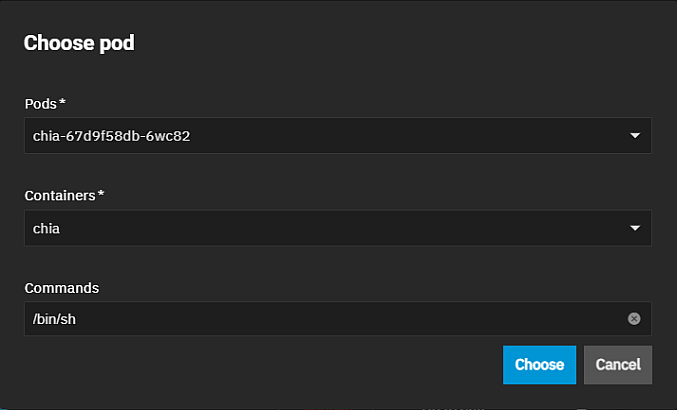The height and width of the screenshot is (410, 677).
Task: Click empty area of the Containers select box
Action: click(400, 228)
